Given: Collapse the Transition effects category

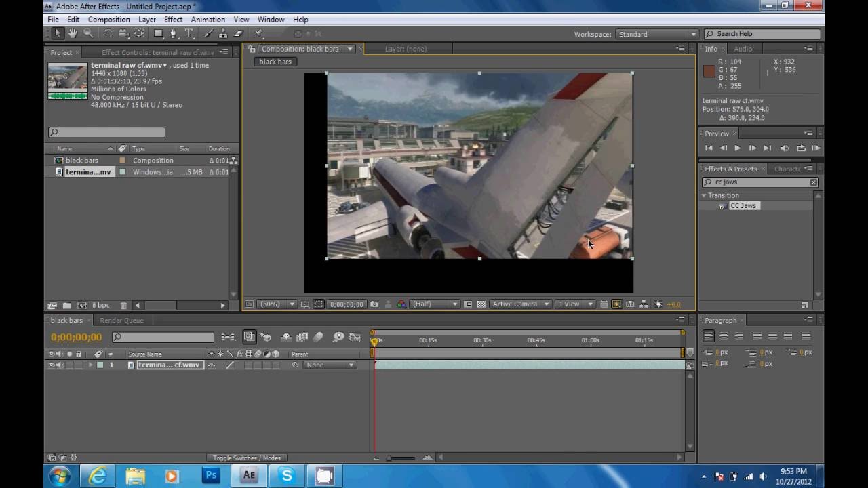Looking at the screenshot, I should pyautogui.click(x=704, y=195).
